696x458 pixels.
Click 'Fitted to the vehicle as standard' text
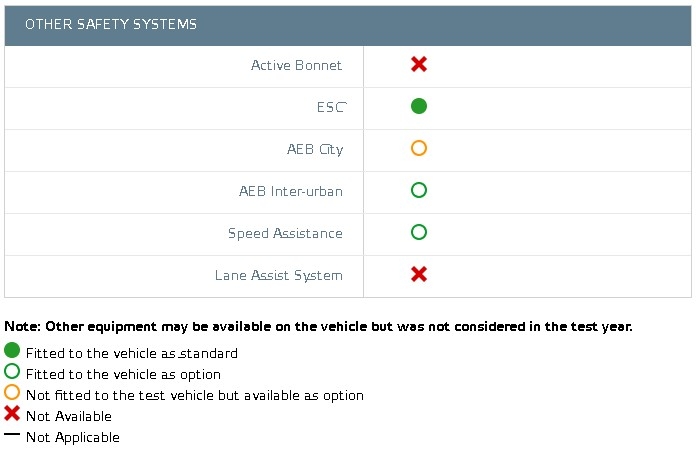(132, 353)
